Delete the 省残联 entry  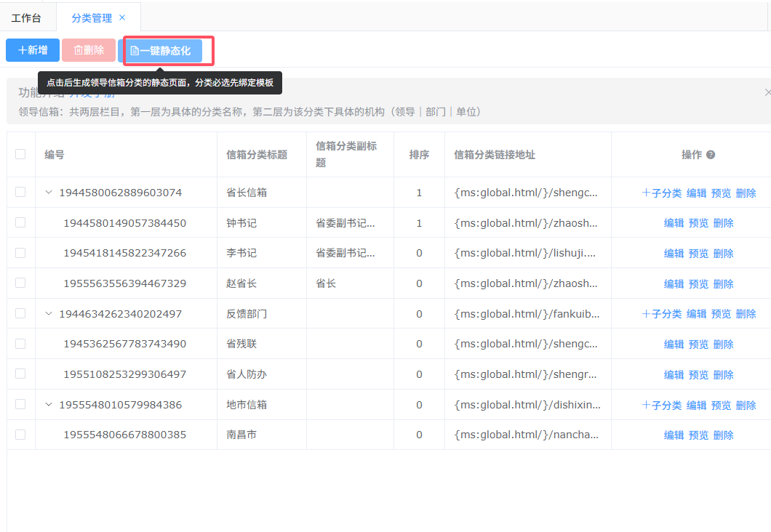click(x=723, y=344)
